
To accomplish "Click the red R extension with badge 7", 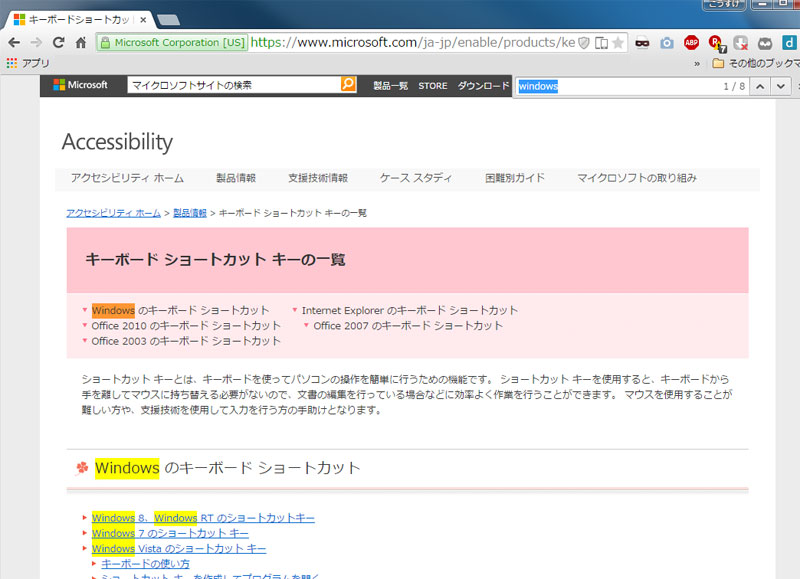I will click(x=717, y=44).
